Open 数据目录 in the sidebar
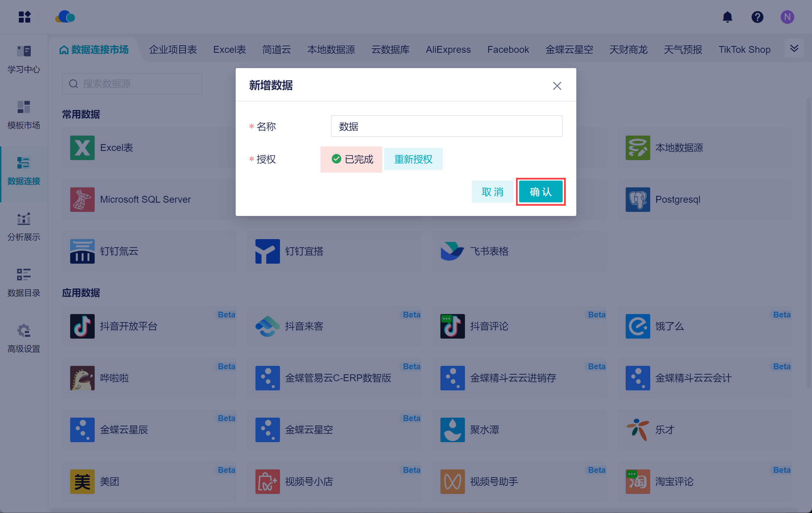812x513 pixels. click(24, 283)
